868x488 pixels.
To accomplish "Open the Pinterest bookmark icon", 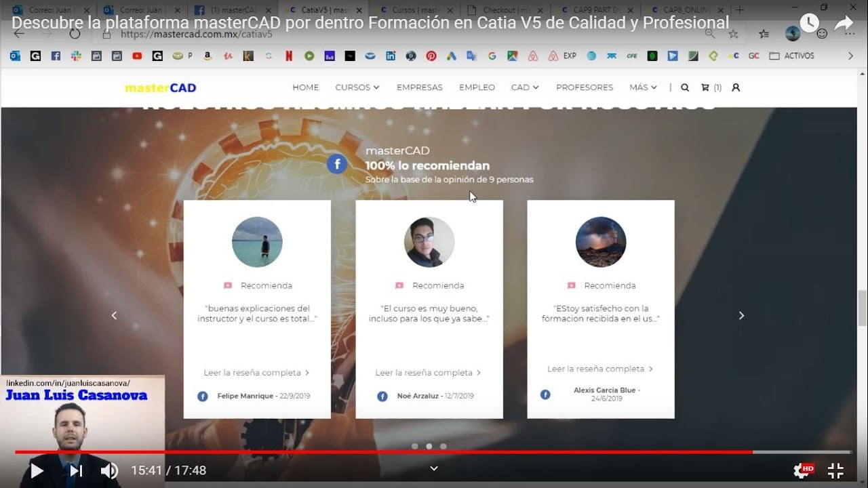I will [x=431, y=56].
